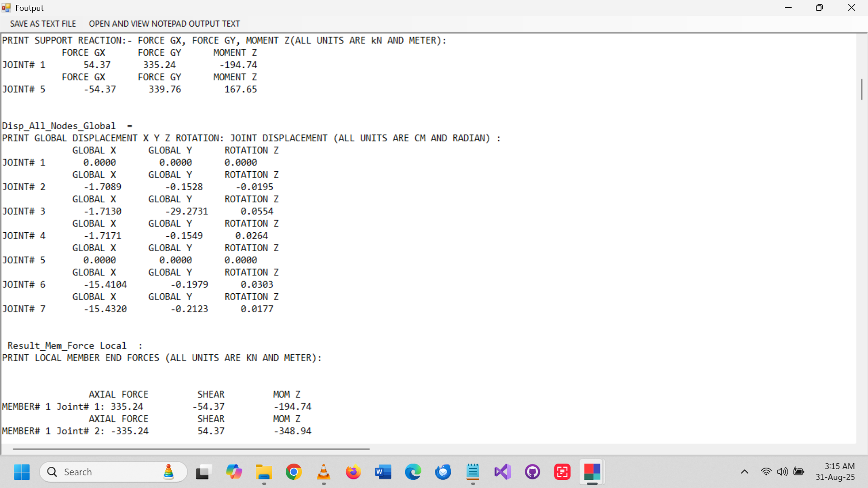The height and width of the screenshot is (488, 868).
Task: Select OPEN AND VIEW NOTEPAD OUTPUT TEXT
Action: coord(165,23)
